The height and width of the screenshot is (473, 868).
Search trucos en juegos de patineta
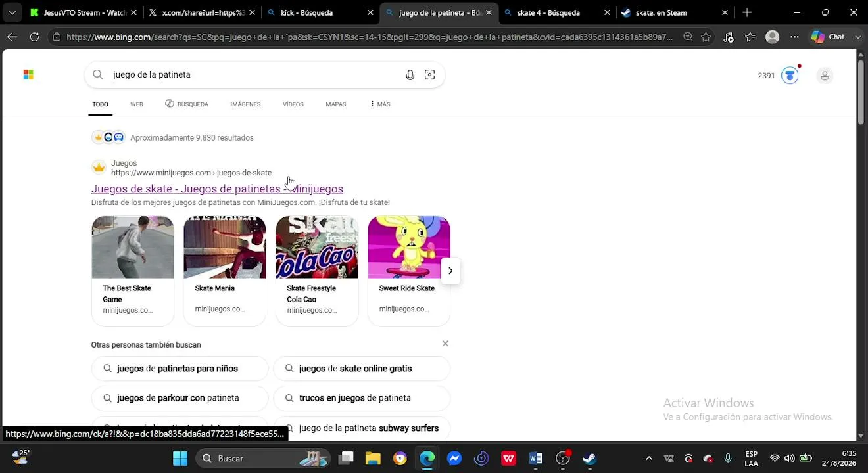[362, 398]
